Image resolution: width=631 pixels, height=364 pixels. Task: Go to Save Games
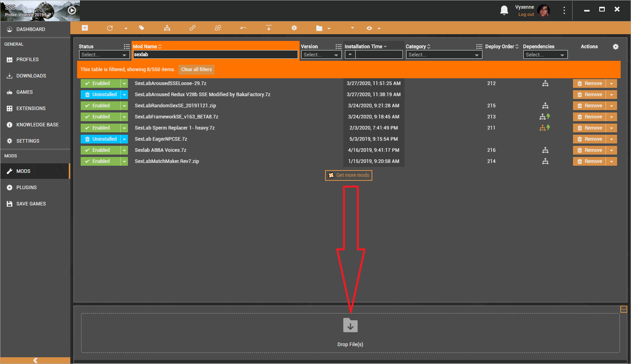35,204
